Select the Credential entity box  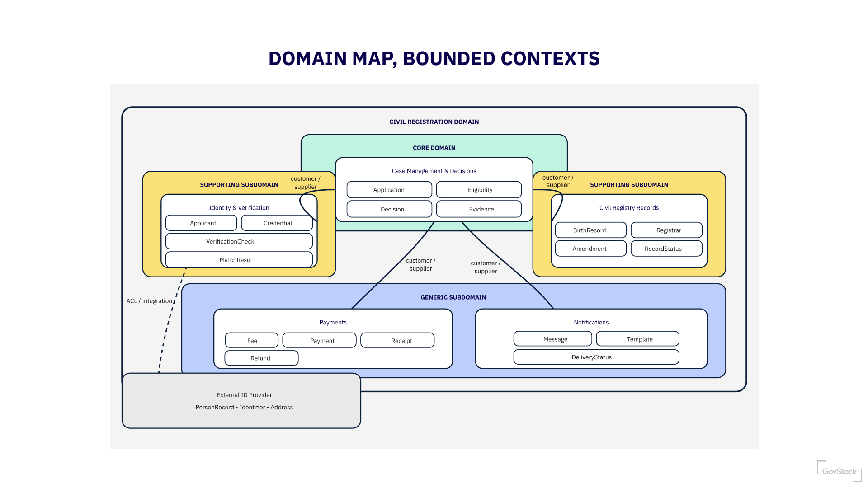pyautogui.click(x=277, y=223)
